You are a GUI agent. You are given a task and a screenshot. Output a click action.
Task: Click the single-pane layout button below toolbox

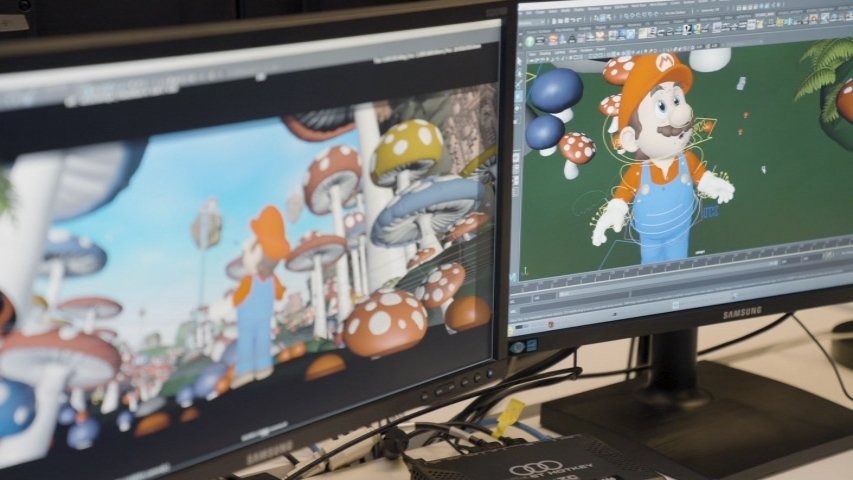click(516, 157)
